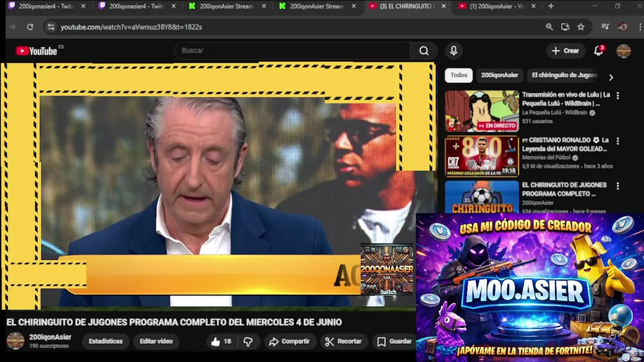This screenshot has height=362, width=644.
Task: Close the '(1) 200iqonAsier' YouTube tab
Action: [533, 6]
